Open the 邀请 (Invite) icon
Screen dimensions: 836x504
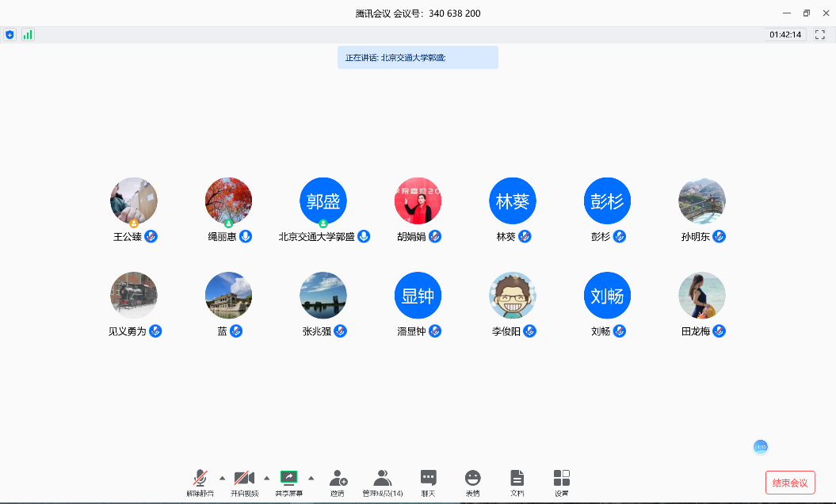point(338,478)
